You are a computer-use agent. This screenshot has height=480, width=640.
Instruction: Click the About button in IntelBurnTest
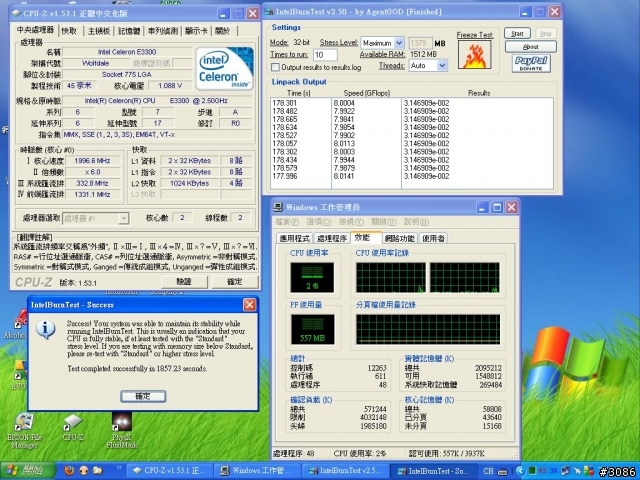coord(531,47)
